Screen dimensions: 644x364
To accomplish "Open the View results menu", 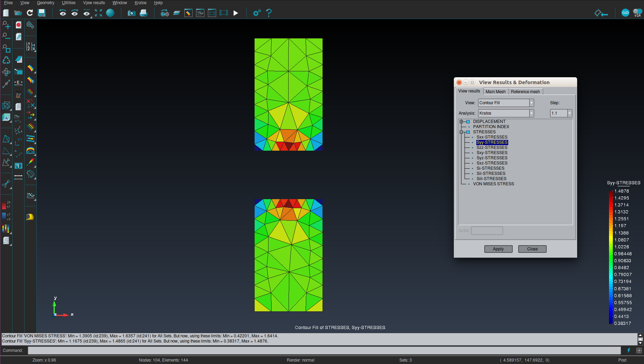I will click(x=94, y=3).
